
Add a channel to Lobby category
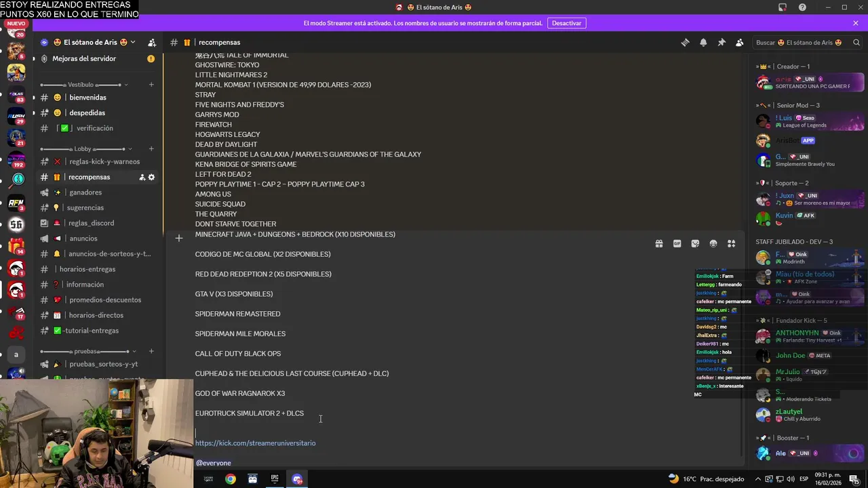click(x=151, y=148)
